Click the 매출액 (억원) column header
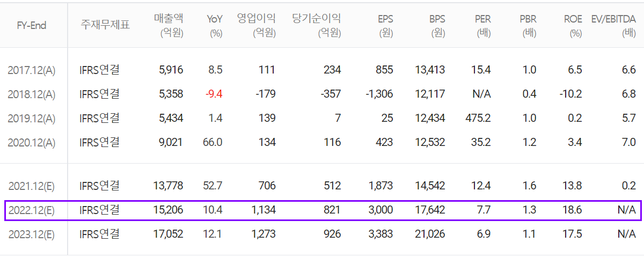644x257 pixels. point(169,25)
